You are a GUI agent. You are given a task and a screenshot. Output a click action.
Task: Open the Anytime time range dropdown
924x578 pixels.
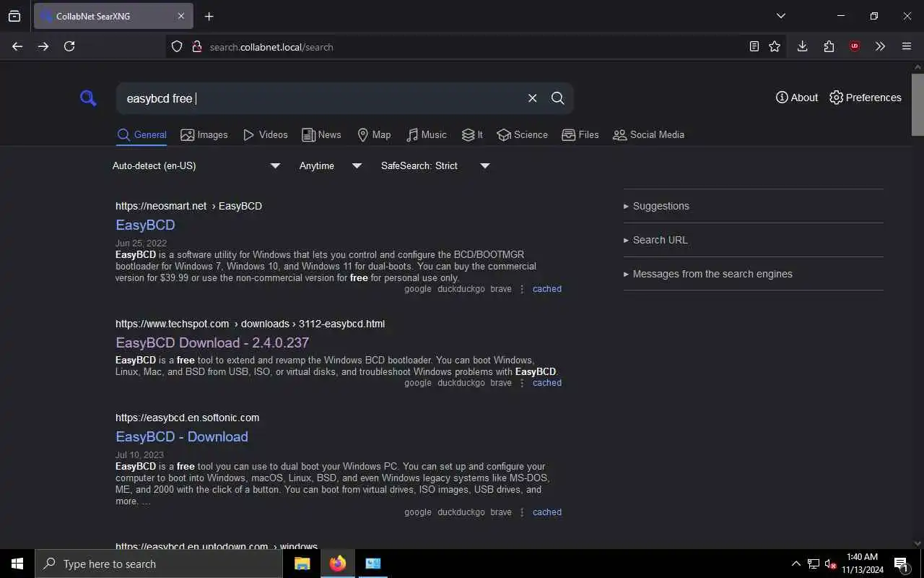click(x=331, y=165)
